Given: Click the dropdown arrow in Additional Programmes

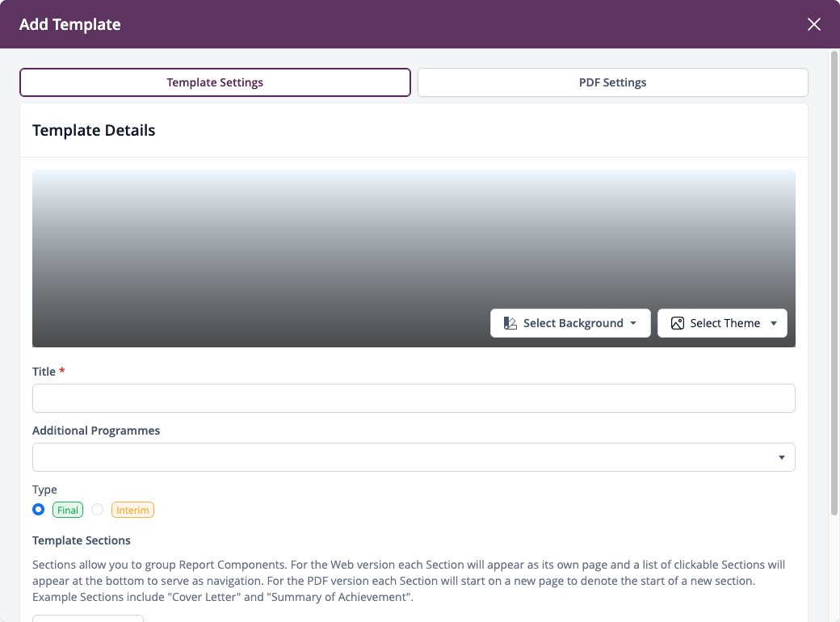Looking at the screenshot, I should pyautogui.click(x=782, y=457).
